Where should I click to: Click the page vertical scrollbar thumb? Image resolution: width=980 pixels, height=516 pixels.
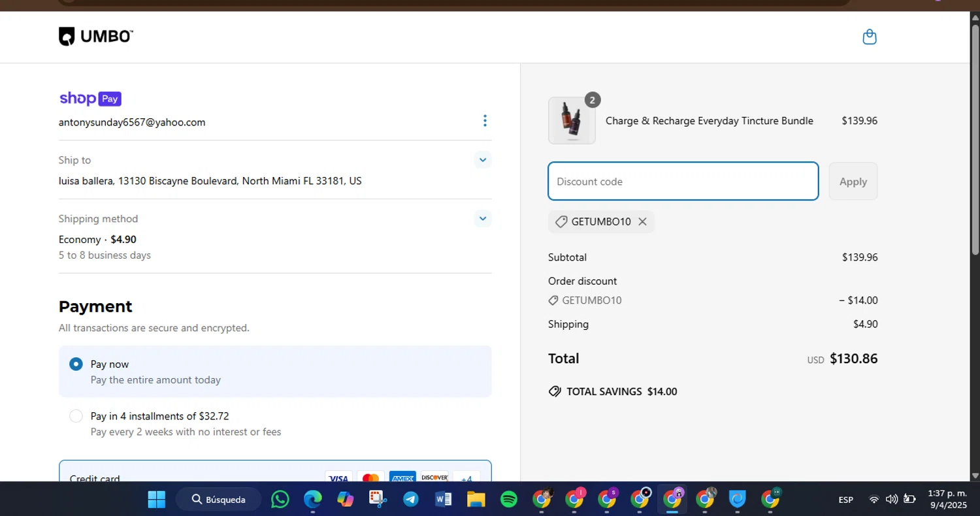click(975, 140)
